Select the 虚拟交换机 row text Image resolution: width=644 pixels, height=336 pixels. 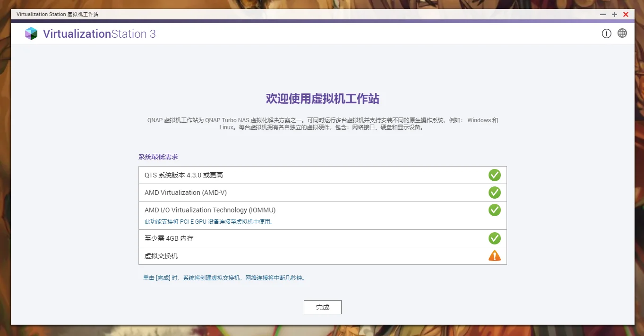(x=161, y=256)
